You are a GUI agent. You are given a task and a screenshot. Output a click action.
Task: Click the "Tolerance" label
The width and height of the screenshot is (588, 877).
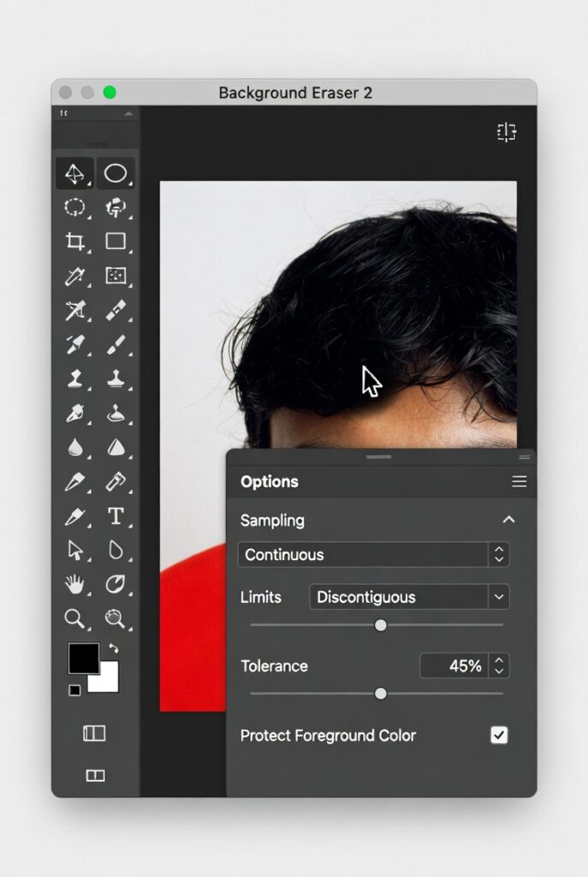275,665
